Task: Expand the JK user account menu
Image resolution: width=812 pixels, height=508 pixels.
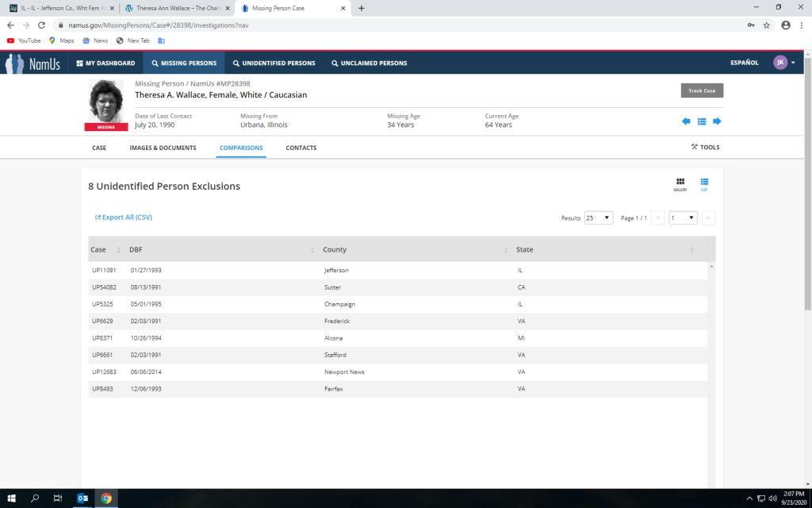Action: (784, 63)
